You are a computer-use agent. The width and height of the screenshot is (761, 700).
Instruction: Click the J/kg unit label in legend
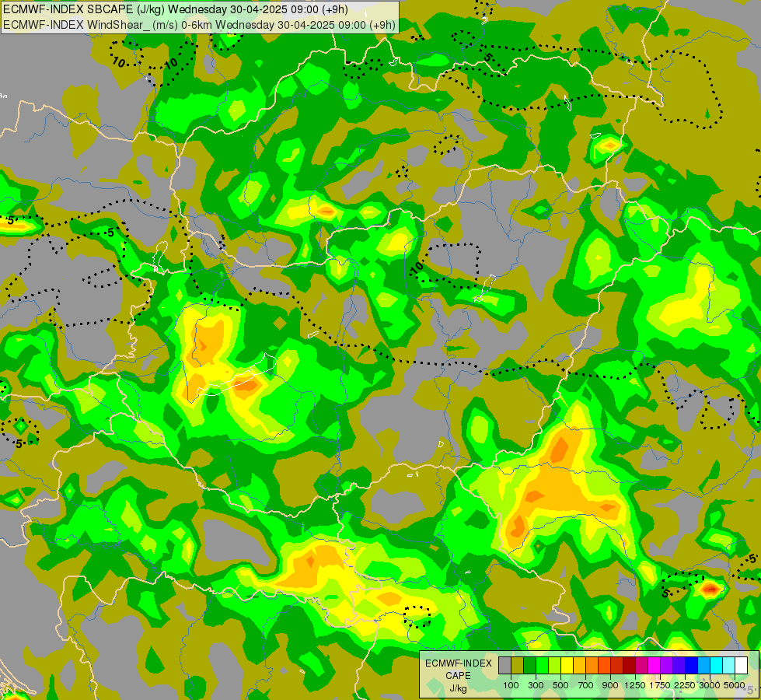[458, 688]
